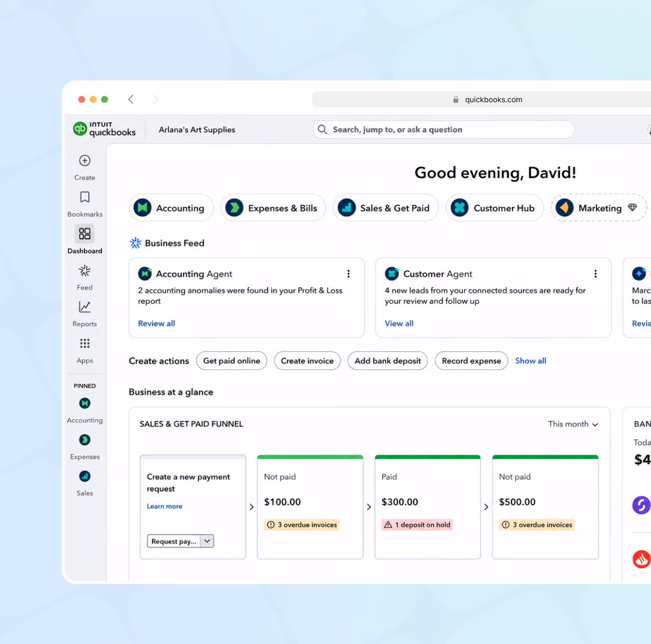Click alert icon on $100.00 overdue invoices
This screenshot has height=644, width=651.
coord(271,525)
